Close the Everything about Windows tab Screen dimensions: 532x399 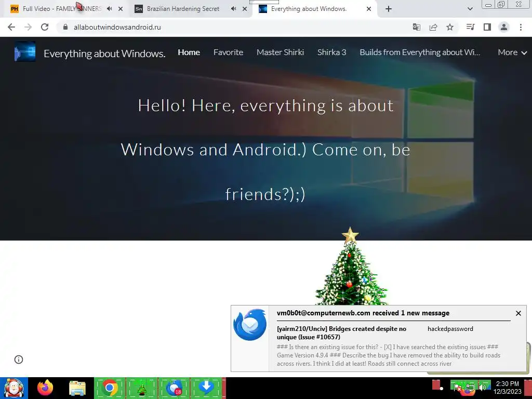coord(369,9)
